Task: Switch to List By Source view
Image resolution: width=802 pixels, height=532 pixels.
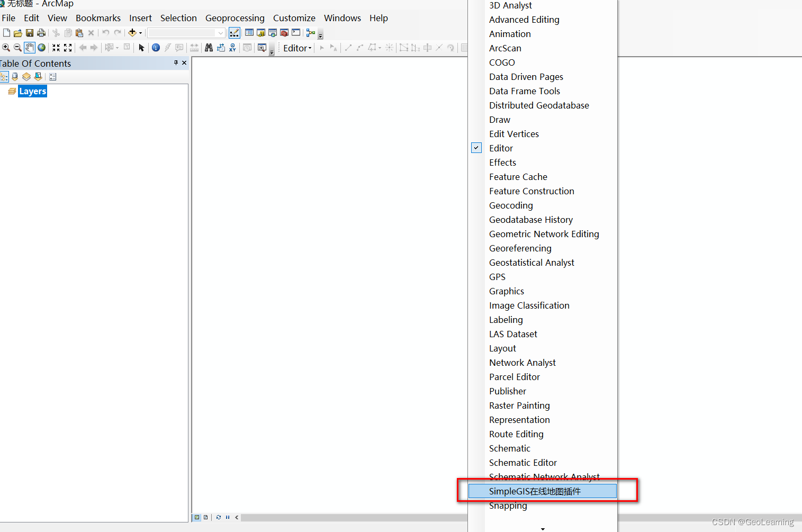Action: tap(15, 77)
